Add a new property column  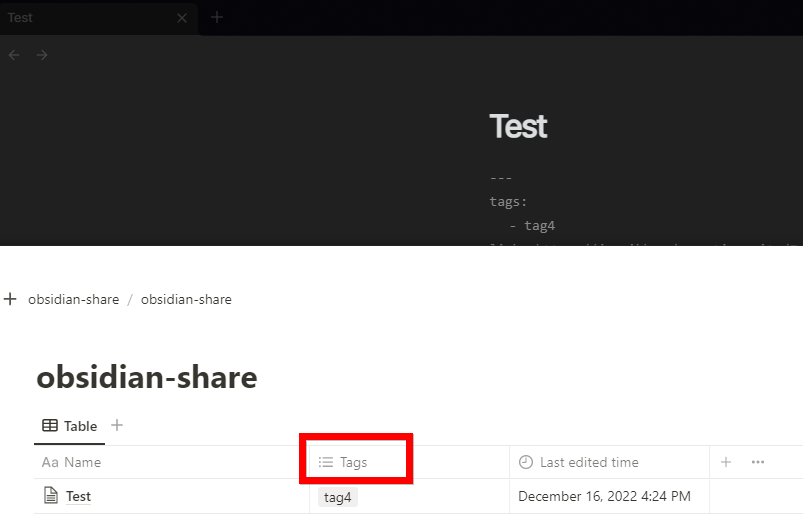[726, 462]
